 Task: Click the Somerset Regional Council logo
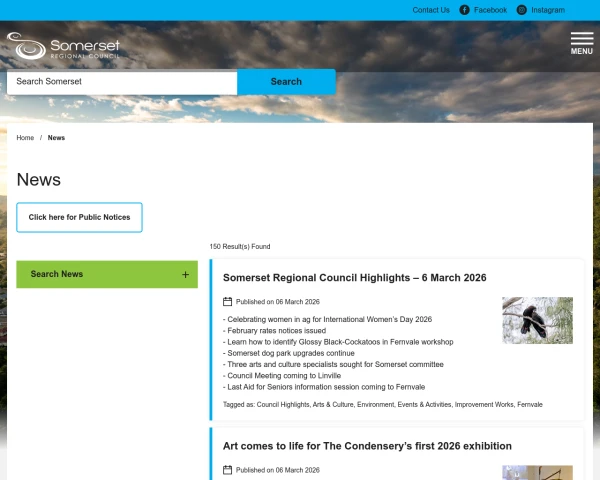[x=63, y=46]
